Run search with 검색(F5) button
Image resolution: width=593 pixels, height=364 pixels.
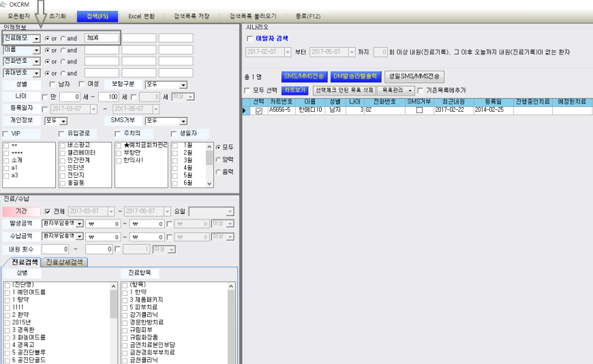(x=97, y=16)
